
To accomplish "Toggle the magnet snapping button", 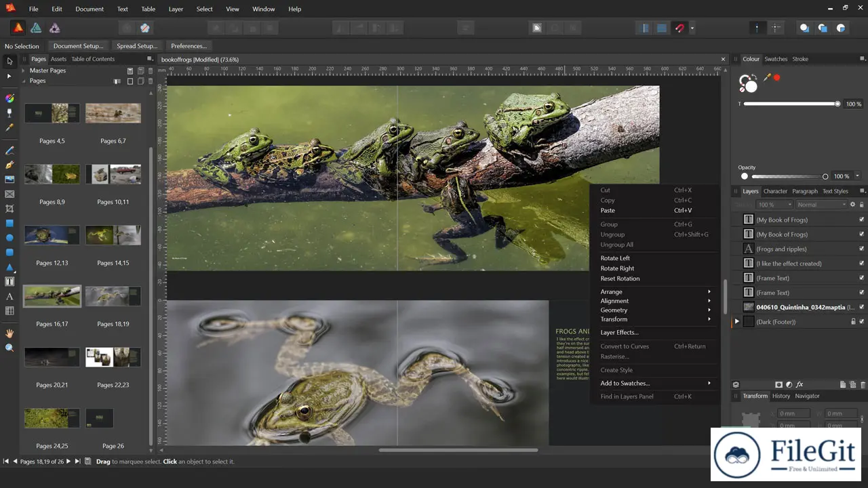I will (679, 28).
